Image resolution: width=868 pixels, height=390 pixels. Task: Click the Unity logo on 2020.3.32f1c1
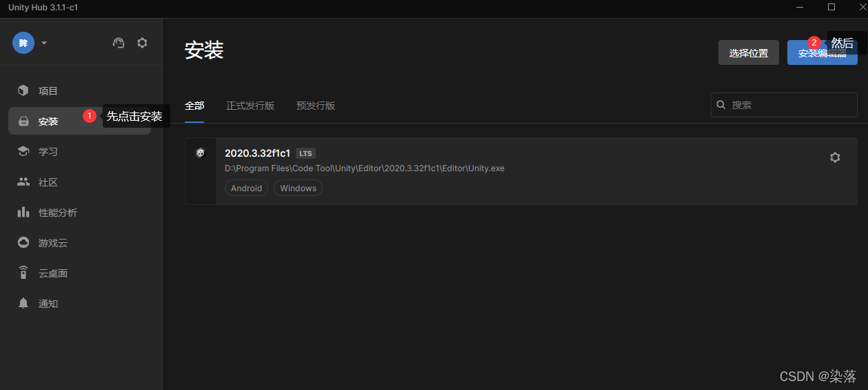pyautogui.click(x=201, y=153)
